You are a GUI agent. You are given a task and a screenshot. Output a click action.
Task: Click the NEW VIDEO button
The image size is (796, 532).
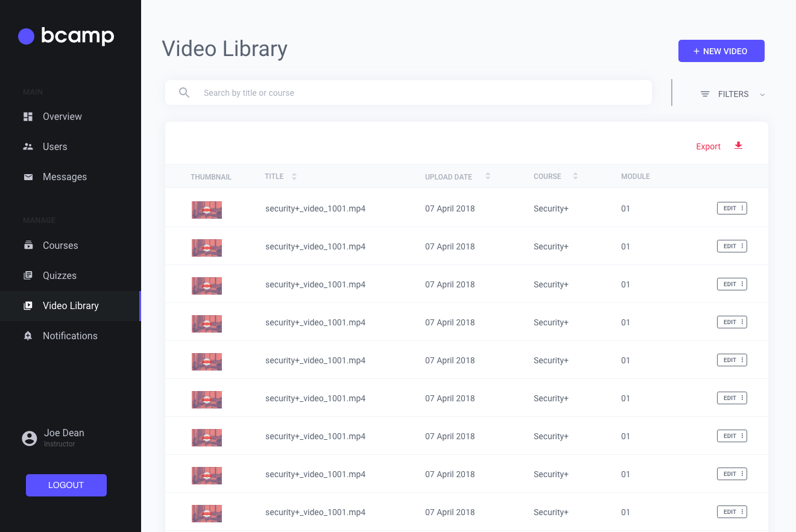[x=721, y=51]
